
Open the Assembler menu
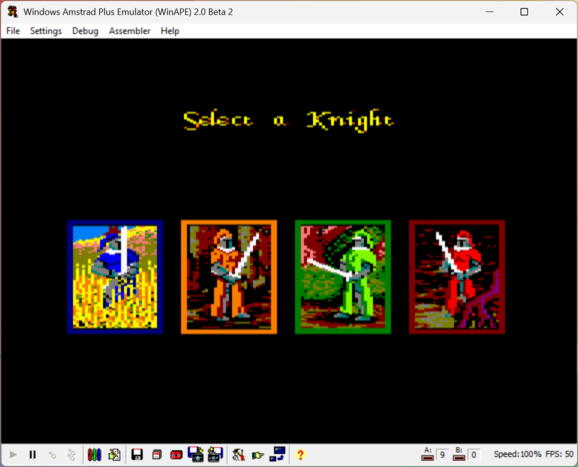click(x=129, y=31)
